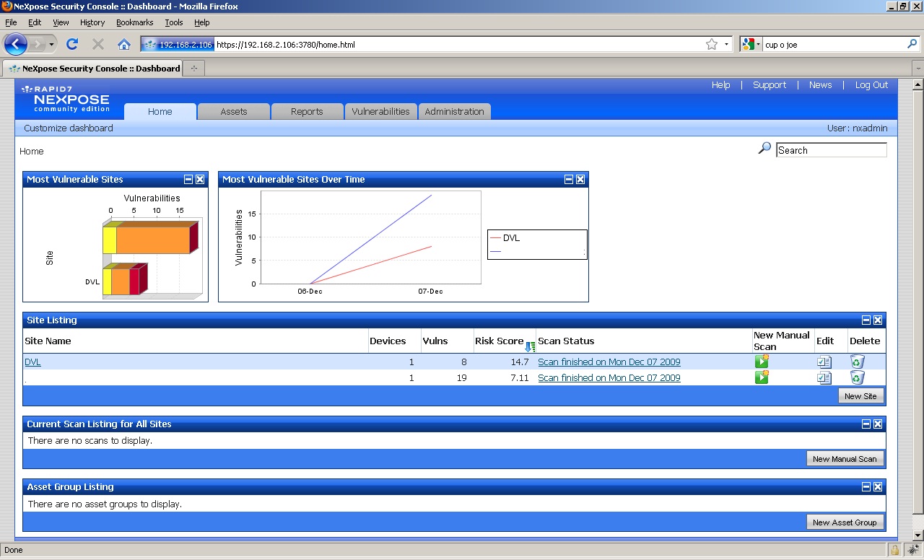Click Customize dashboard
Image resolution: width=924 pixels, height=560 pixels.
pos(69,128)
